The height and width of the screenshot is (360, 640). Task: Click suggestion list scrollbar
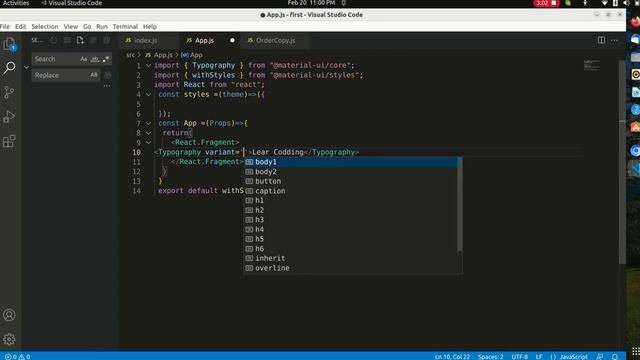(x=460, y=204)
